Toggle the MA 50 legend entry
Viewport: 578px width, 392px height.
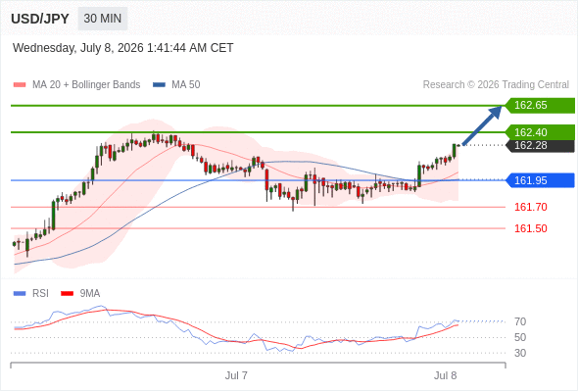point(176,85)
